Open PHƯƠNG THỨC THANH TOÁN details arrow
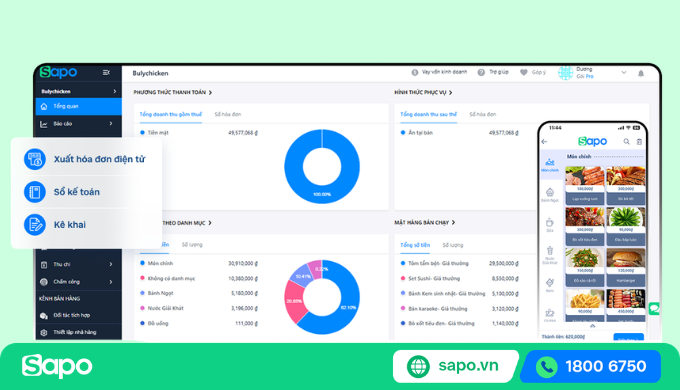The width and height of the screenshot is (680, 390). click(x=210, y=92)
